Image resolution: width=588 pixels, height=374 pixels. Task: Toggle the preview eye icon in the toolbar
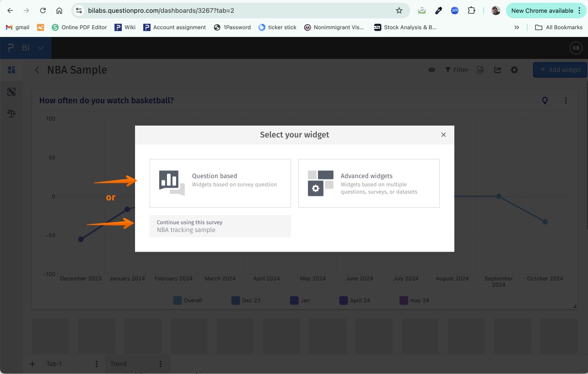(x=431, y=69)
